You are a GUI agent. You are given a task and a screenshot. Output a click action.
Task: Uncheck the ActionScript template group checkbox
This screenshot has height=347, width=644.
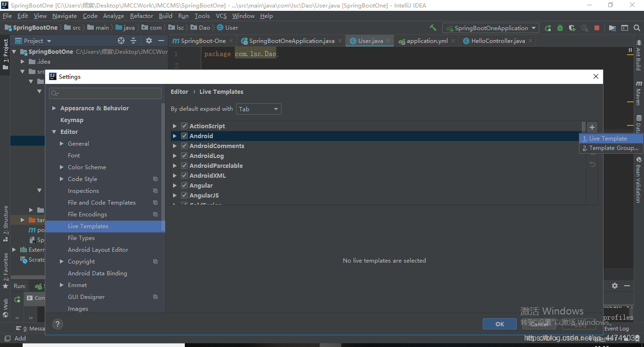[184, 126]
